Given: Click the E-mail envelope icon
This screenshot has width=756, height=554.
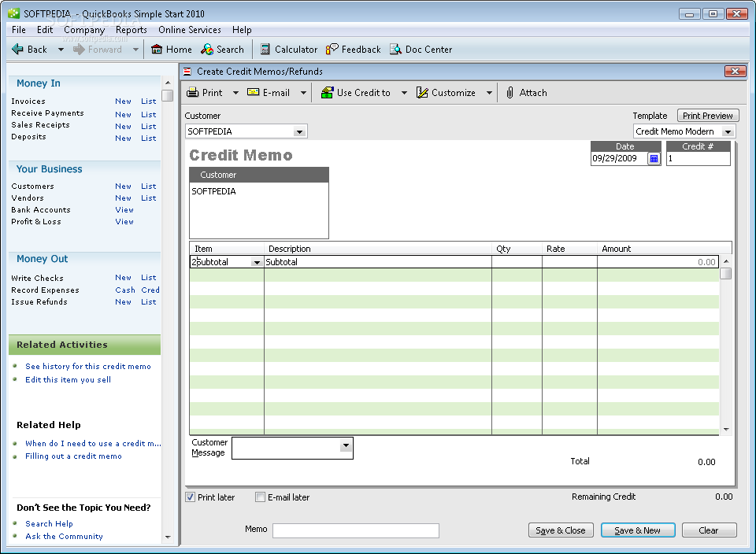Looking at the screenshot, I should tap(253, 92).
